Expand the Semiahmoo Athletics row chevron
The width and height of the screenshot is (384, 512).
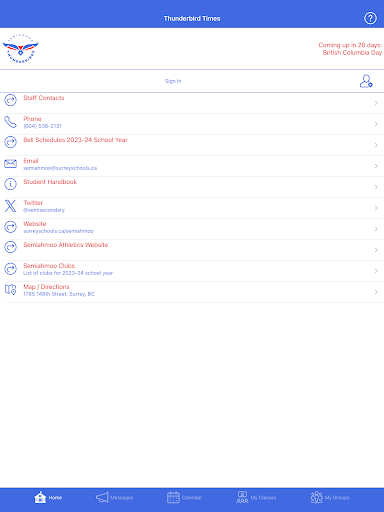[x=376, y=250]
